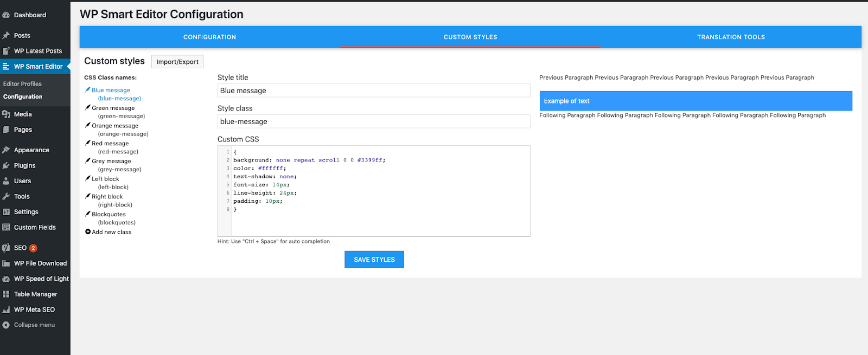The image size is (868, 355).
Task: Open Editor Profiles submenu item
Action: point(22,84)
